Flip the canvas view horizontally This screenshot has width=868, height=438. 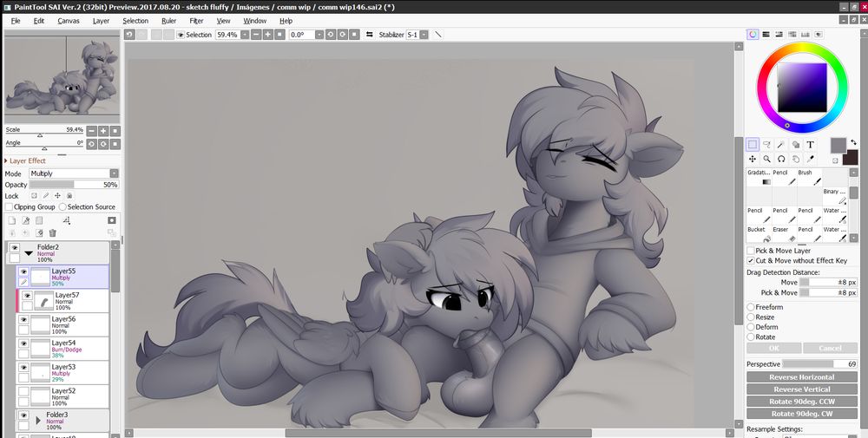tap(370, 35)
